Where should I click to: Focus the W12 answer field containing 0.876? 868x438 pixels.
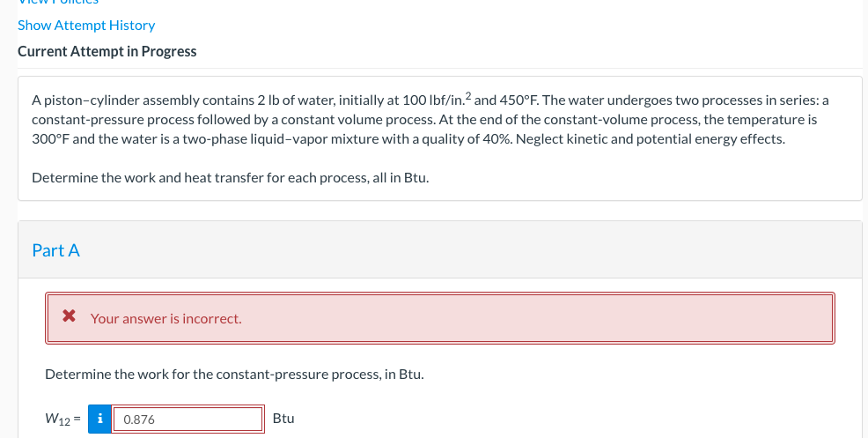tap(188, 419)
